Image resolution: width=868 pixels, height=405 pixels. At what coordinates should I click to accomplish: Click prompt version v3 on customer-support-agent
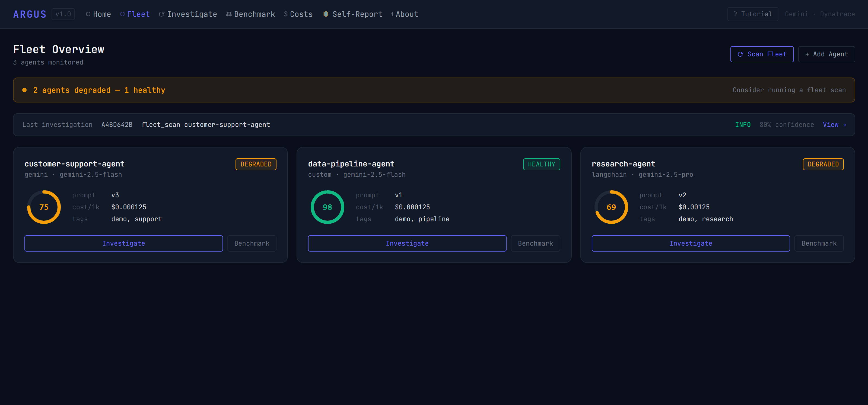(115, 195)
